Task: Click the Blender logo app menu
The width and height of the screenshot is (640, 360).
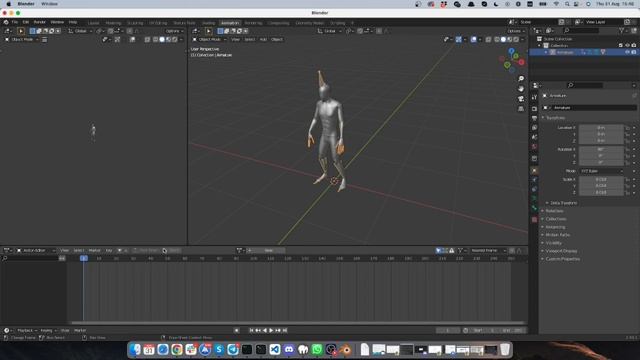Action: 6,22
